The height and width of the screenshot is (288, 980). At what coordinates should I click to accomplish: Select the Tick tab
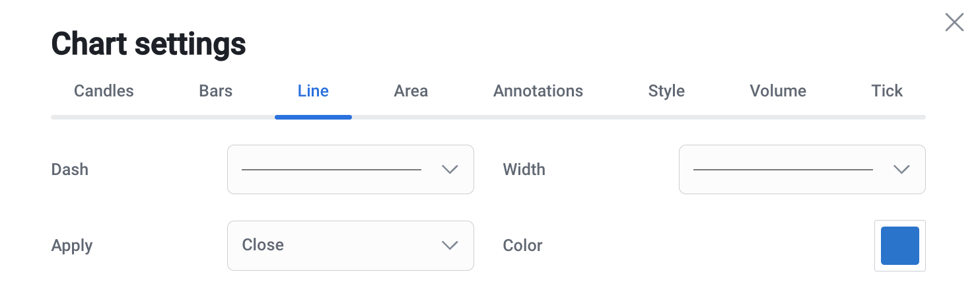(886, 91)
